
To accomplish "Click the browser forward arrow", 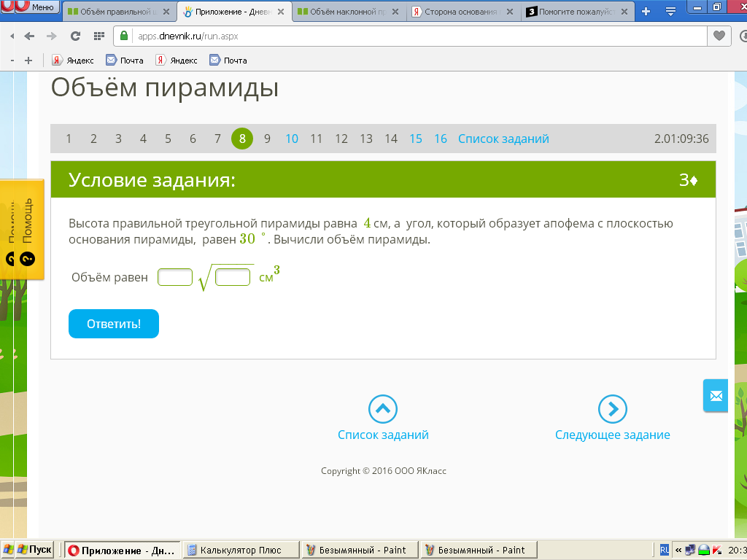I will (x=52, y=36).
